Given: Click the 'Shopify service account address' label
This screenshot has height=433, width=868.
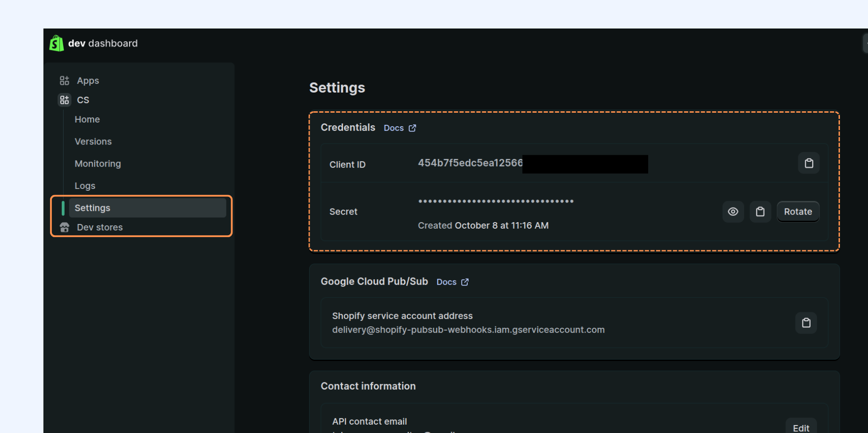Looking at the screenshot, I should (x=402, y=316).
